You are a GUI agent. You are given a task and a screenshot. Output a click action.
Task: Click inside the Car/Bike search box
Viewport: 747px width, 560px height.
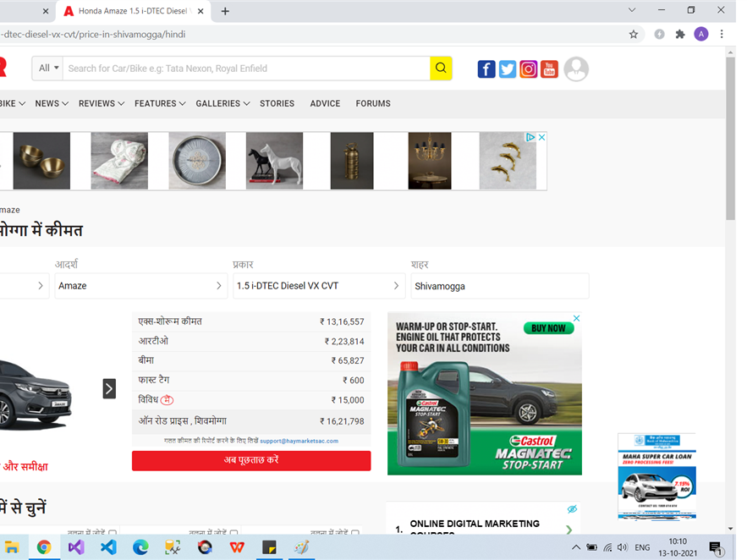245,69
